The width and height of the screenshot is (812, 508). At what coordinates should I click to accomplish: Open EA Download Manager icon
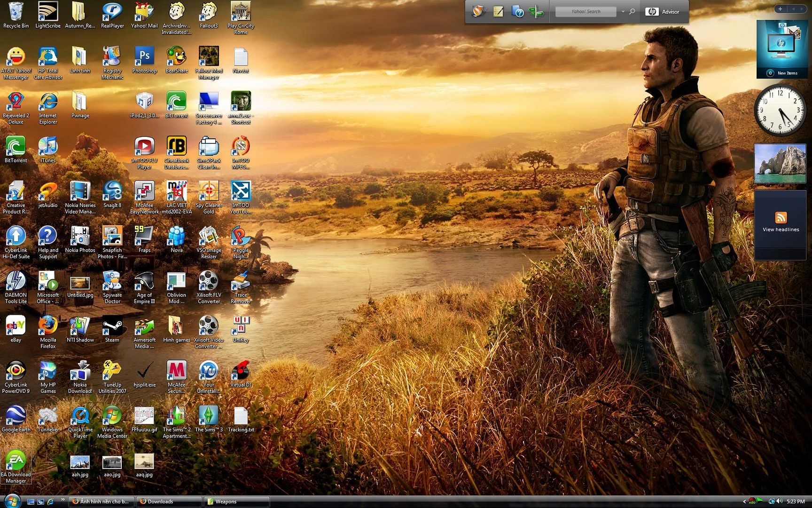16,467
